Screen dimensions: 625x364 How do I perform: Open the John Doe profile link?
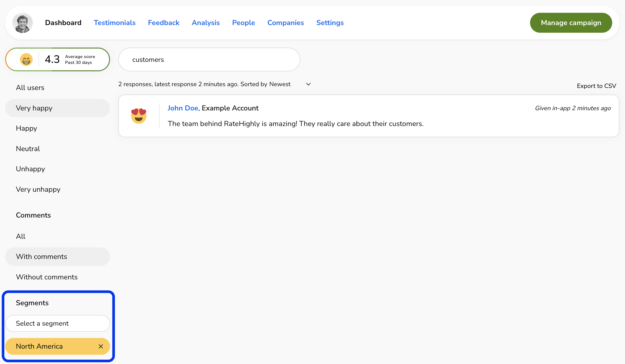coord(183,108)
